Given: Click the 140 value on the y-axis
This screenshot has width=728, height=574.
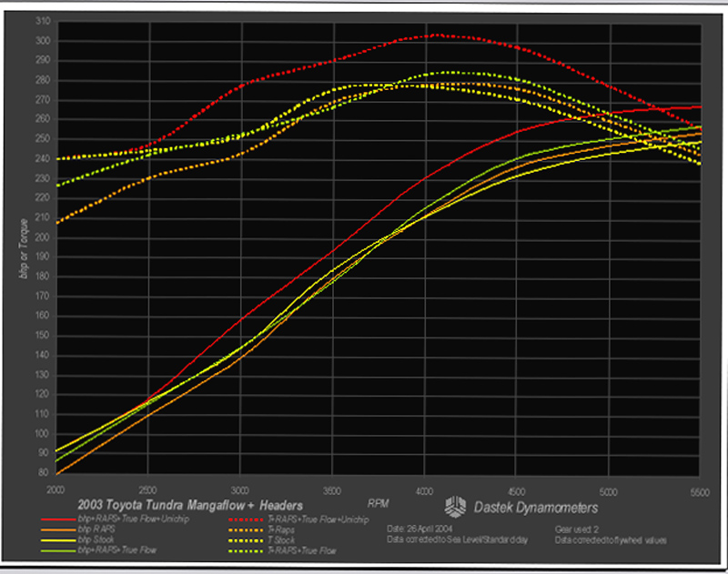Looking at the screenshot, I should 43,356.
